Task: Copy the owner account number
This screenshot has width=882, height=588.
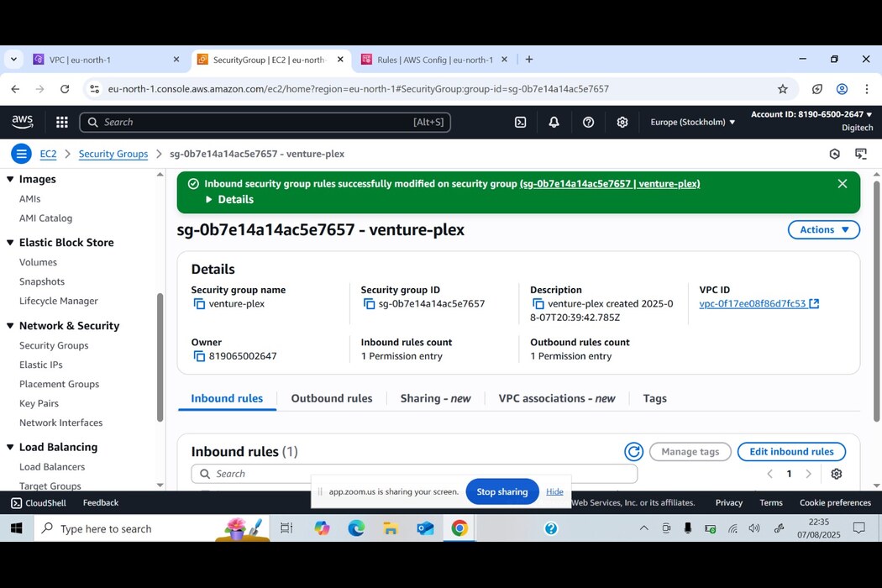Action: 199,356
